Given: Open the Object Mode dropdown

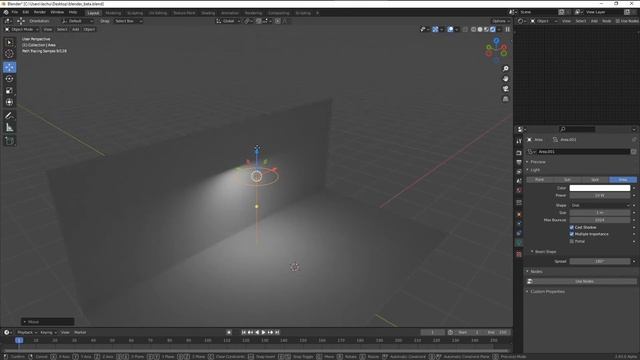Looking at the screenshot, I should 22,29.
